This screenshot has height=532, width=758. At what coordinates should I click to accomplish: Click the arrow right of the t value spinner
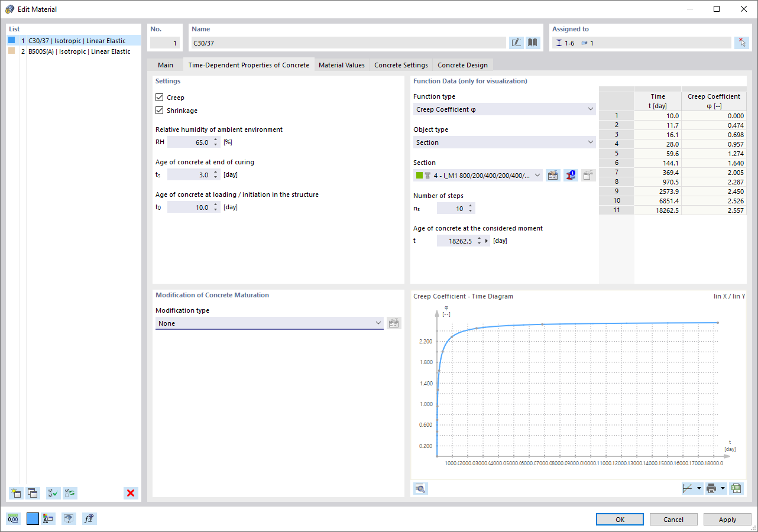pos(487,241)
